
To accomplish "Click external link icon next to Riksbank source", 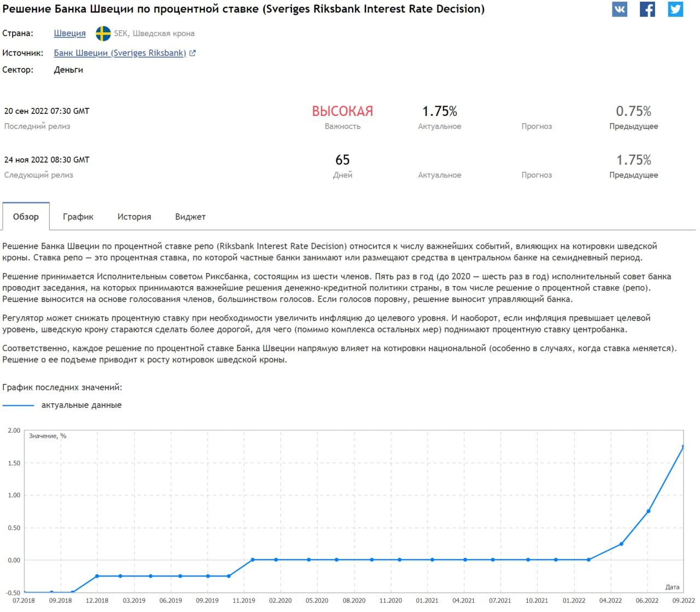I will tap(192, 53).
